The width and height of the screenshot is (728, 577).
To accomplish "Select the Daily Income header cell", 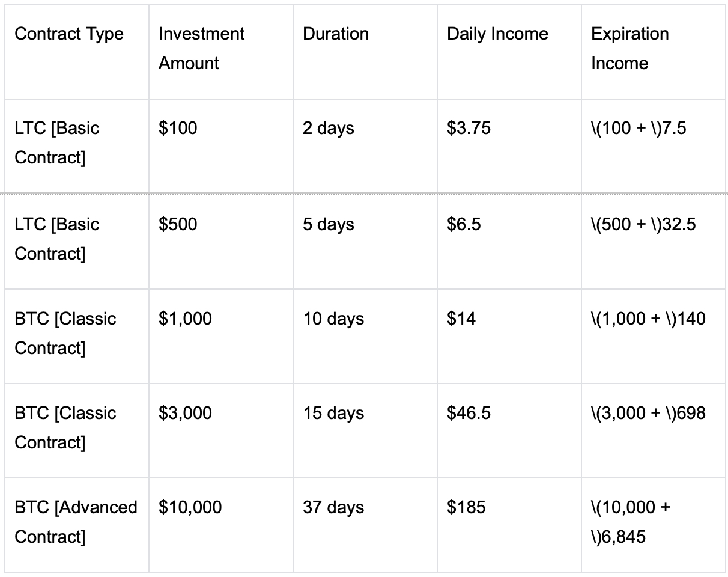I will click(497, 34).
